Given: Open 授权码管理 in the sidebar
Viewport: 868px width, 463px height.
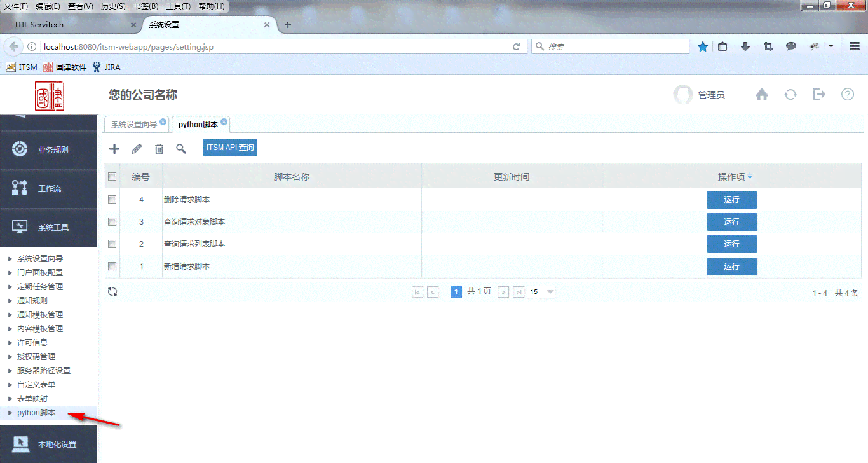Looking at the screenshot, I should coord(36,356).
